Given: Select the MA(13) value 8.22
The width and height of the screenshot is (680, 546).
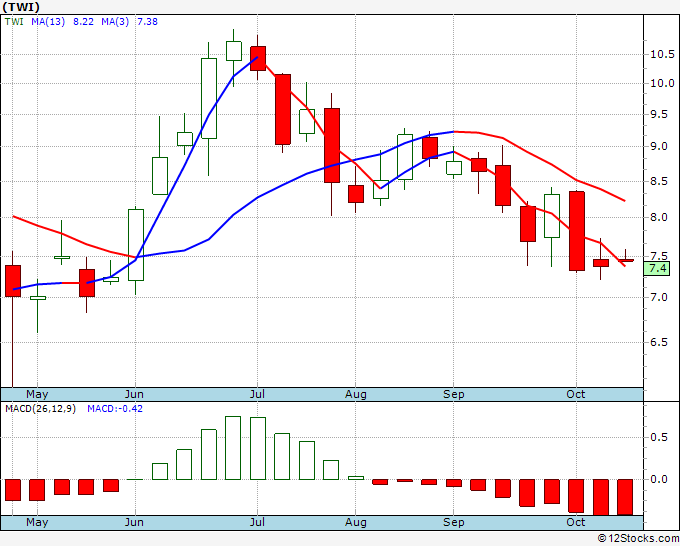Looking at the screenshot, I should [83, 22].
